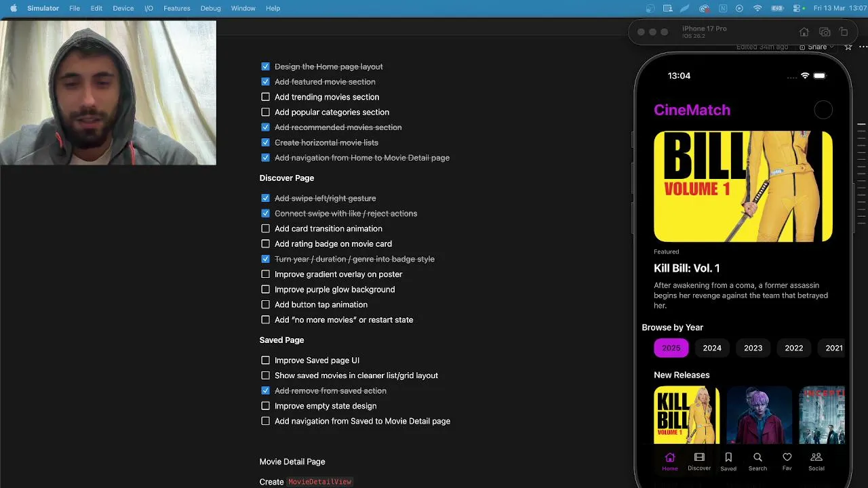Open the Search tab magnifier icon
The width and height of the screenshot is (868, 488).
pyautogui.click(x=757, y=457)
